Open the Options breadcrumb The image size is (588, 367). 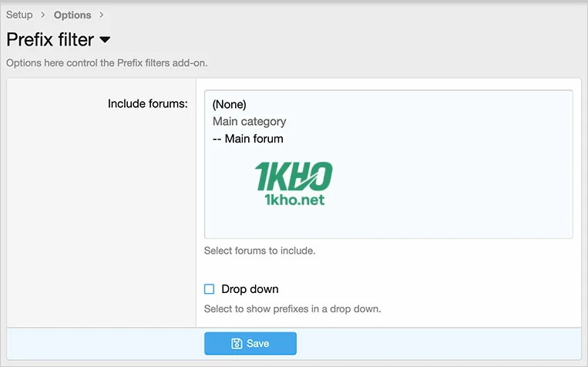[x=72, y=15]
